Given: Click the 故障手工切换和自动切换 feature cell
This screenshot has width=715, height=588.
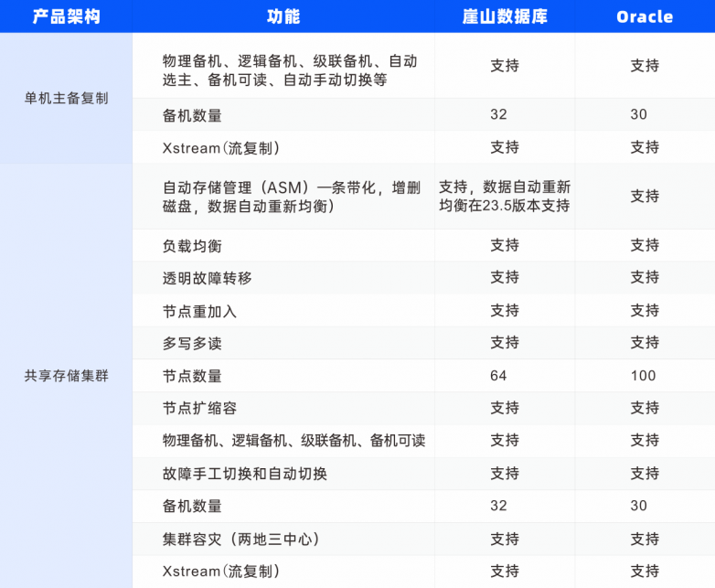Looking at the screenshot, I should 244,474.
